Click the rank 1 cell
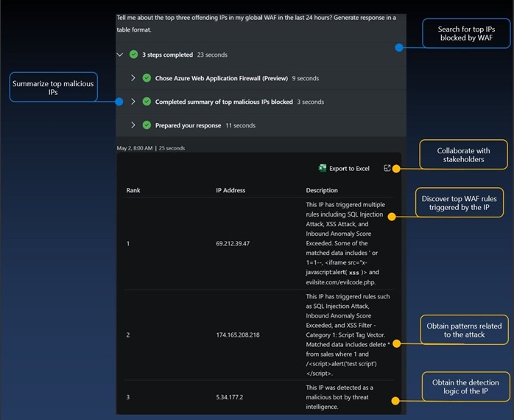This screenshot has width=514, height=420. (128, 243)
